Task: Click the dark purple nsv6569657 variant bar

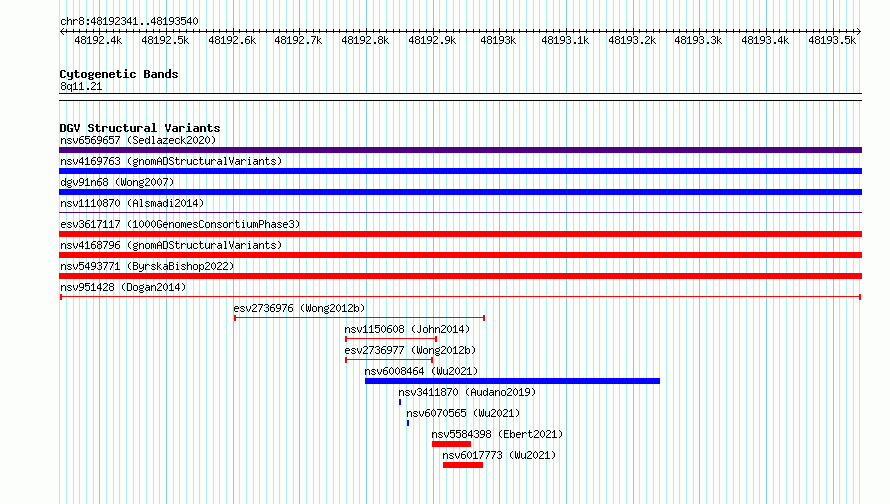Action: (460, 150)
